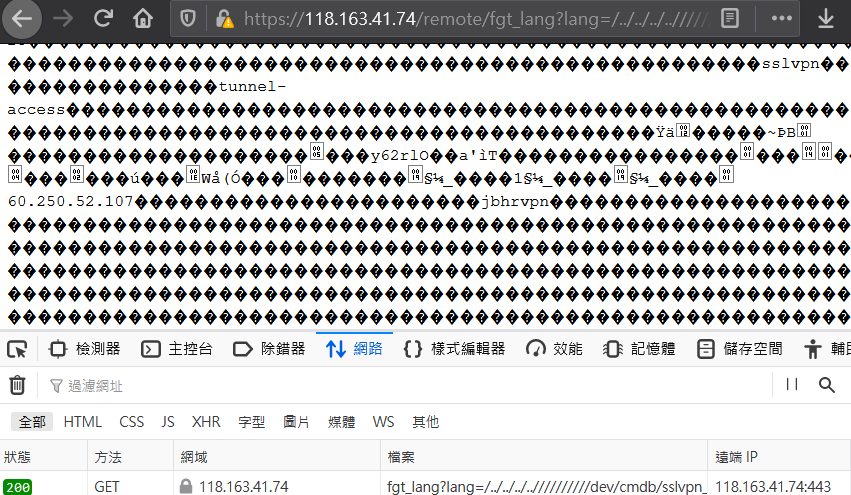851x495 pixels.
Task: Click the sslvpn text in page
Action: (x=790, y=64)
